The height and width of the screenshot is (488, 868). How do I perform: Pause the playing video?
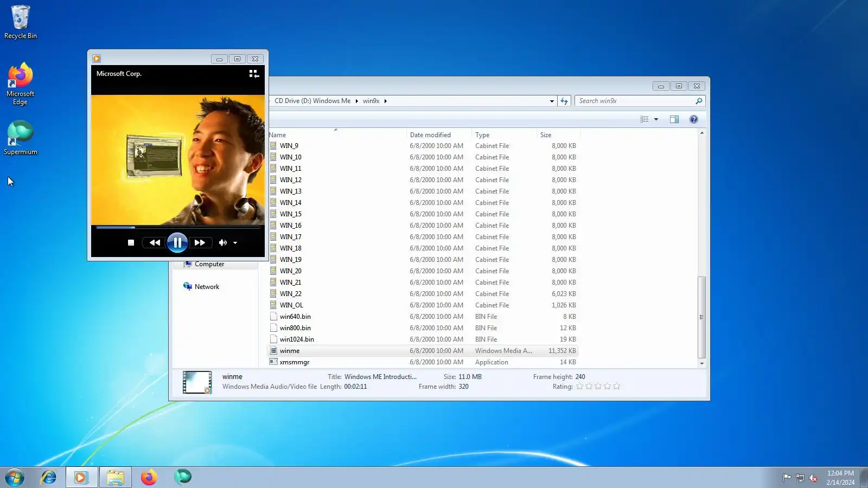[x=177, y=243]
